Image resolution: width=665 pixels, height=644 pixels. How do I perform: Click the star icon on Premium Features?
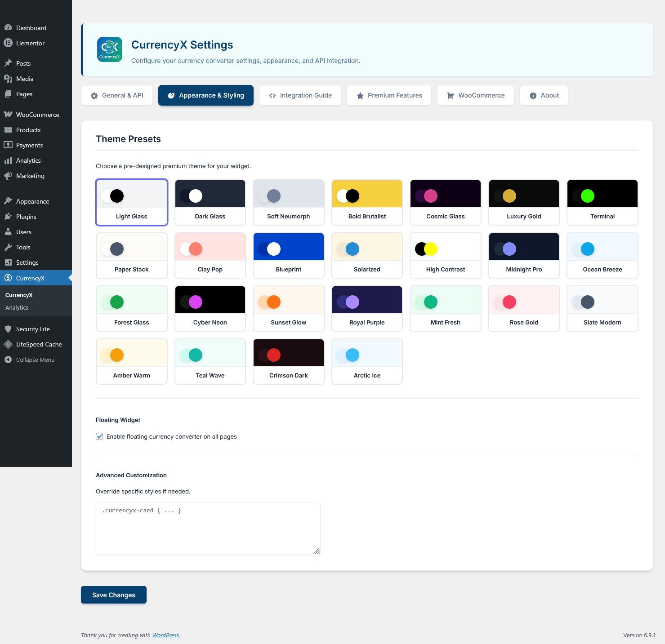pos(360,95)
